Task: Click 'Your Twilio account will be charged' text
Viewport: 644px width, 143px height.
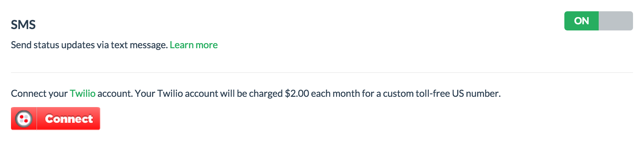Action: coord(209,93)
